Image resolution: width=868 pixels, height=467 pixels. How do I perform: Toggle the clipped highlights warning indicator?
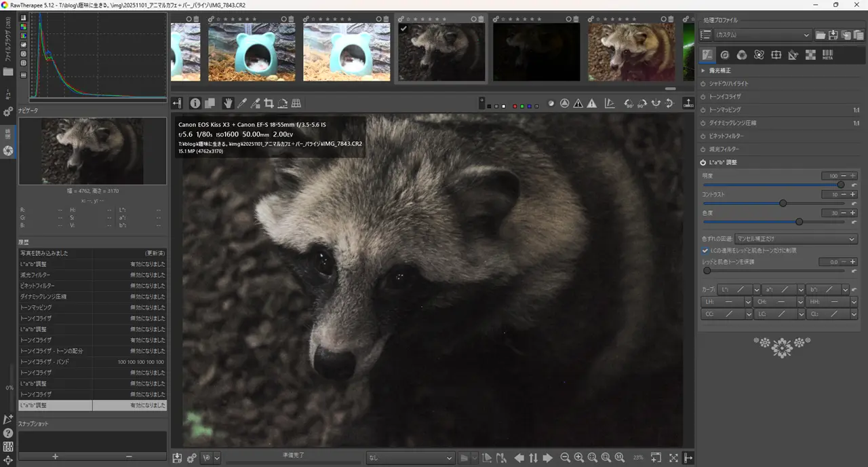[x=591, y=103]
